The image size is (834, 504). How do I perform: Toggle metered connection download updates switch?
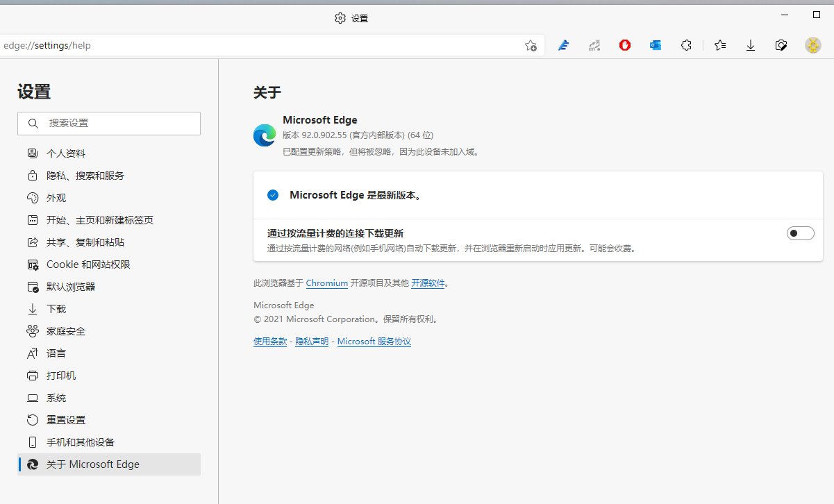pos(800,233)
